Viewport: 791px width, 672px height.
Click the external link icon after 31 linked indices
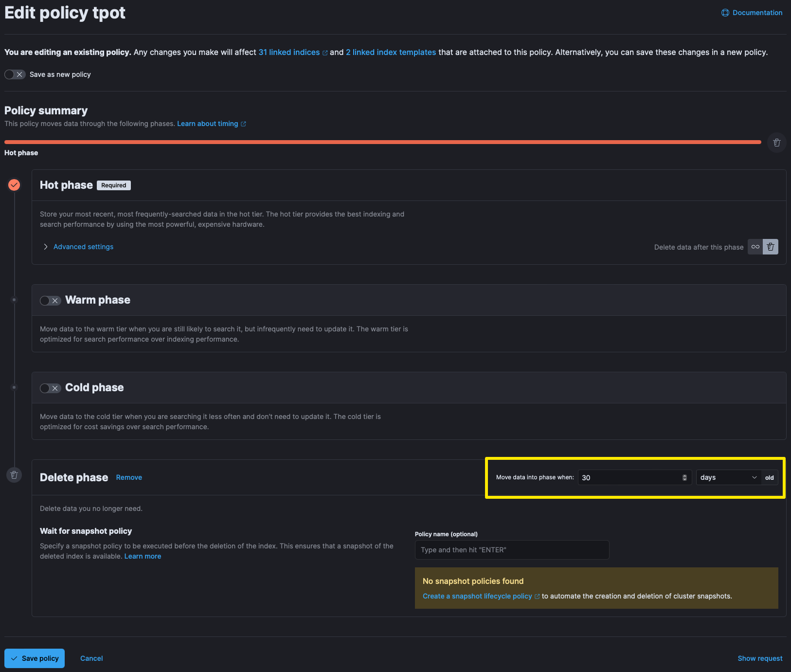[x=325, y=53]
